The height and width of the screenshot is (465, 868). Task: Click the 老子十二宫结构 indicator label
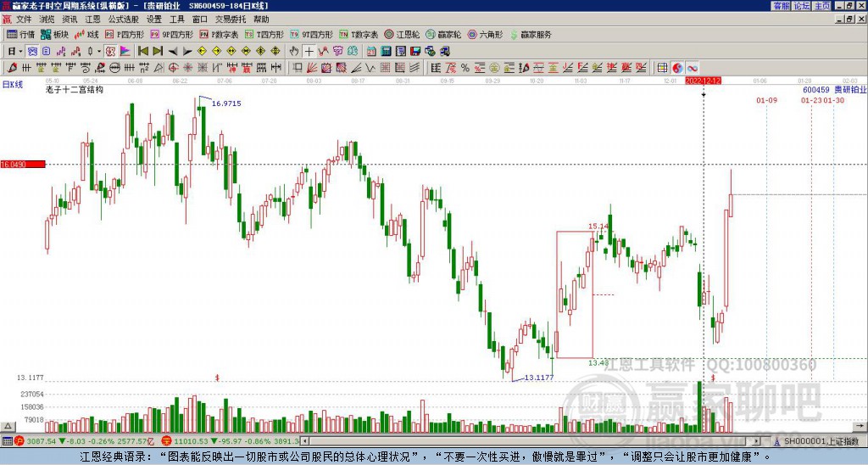pyautogui.click(x=75, y=89)
